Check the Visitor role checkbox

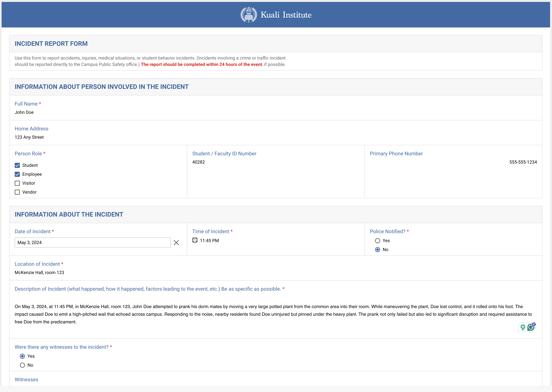(17, 183)
